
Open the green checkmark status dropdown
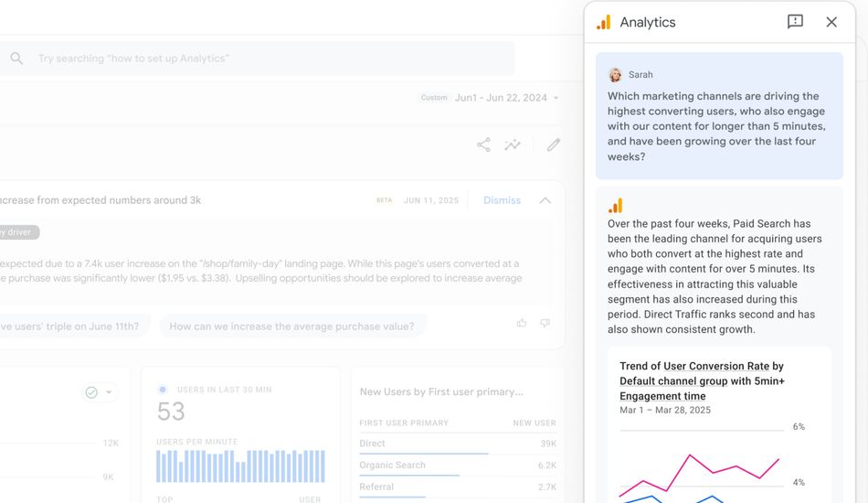[x=99, y=392]
